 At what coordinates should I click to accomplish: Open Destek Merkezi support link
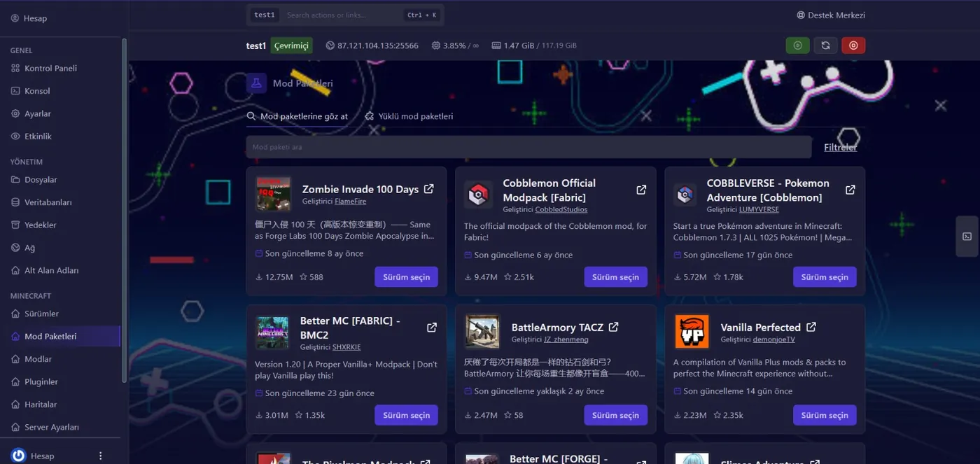(x=831, y=15)
